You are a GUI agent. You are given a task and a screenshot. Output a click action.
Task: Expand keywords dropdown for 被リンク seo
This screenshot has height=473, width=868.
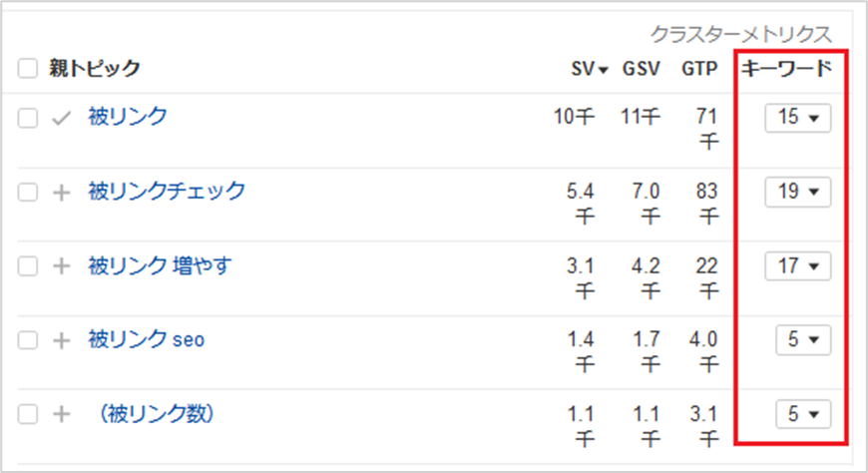pos(803,339)
